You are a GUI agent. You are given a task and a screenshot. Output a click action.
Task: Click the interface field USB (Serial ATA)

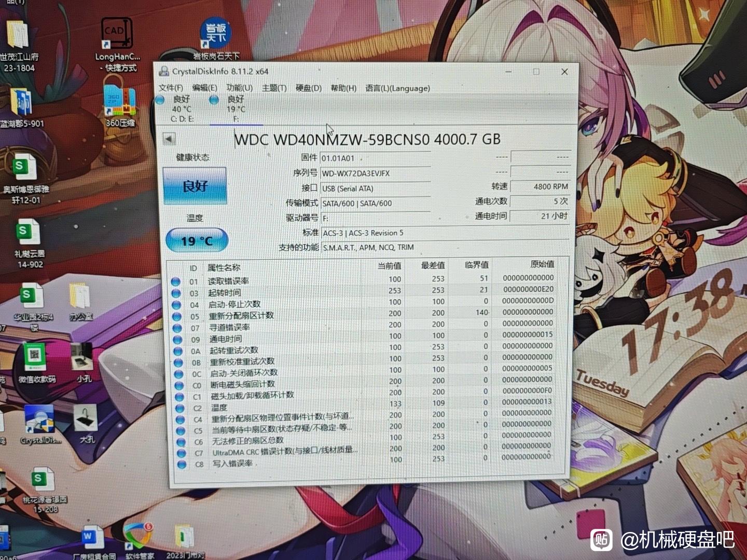(375, 188)
